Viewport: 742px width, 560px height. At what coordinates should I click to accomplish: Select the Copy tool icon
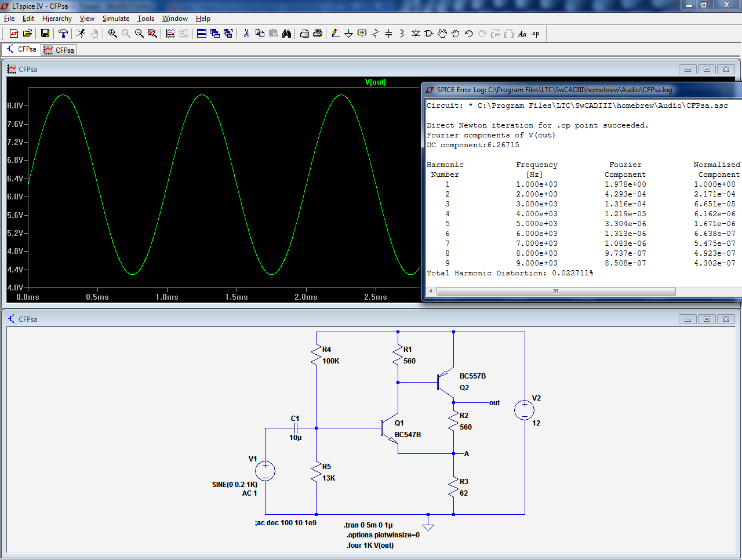(260, 34)
